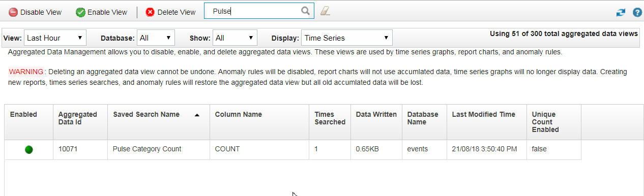
Task: Click the green check Enable View icon
Action: (80, 12)
